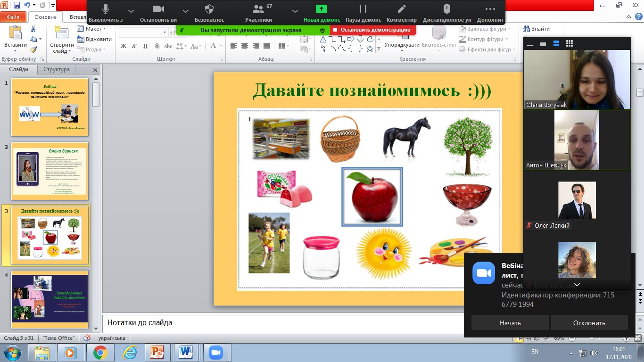Click Знайти find button
The width and height of the screenshot is (644, 362).
pyautogui.click(x=537, y=29)
